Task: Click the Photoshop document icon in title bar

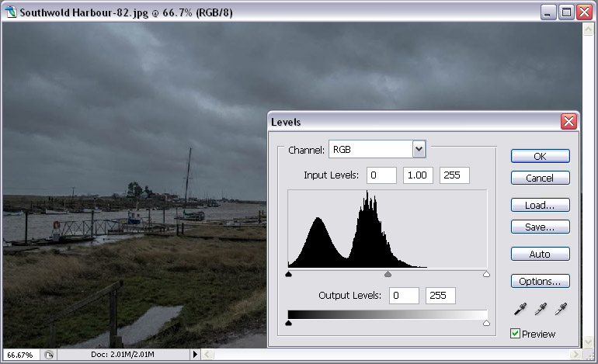Action: [x=11, y=12]
